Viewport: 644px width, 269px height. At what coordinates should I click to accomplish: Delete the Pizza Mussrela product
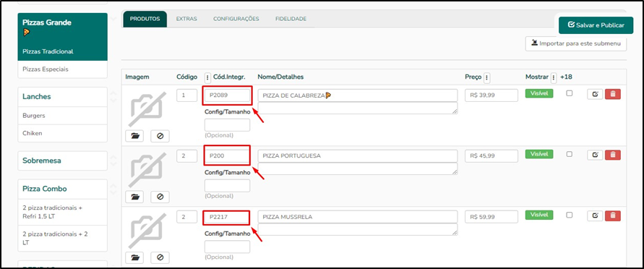[612, 215]
